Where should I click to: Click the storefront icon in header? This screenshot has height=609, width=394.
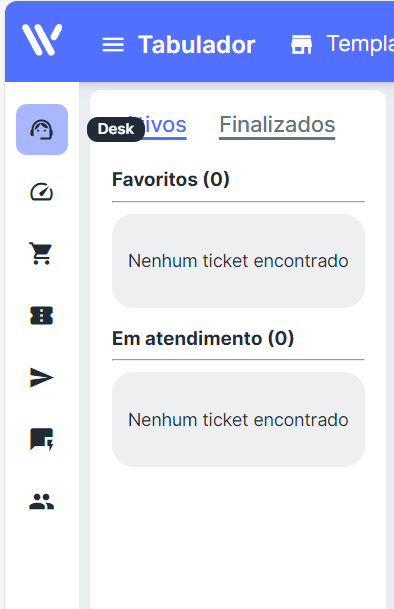pos(302,44)
